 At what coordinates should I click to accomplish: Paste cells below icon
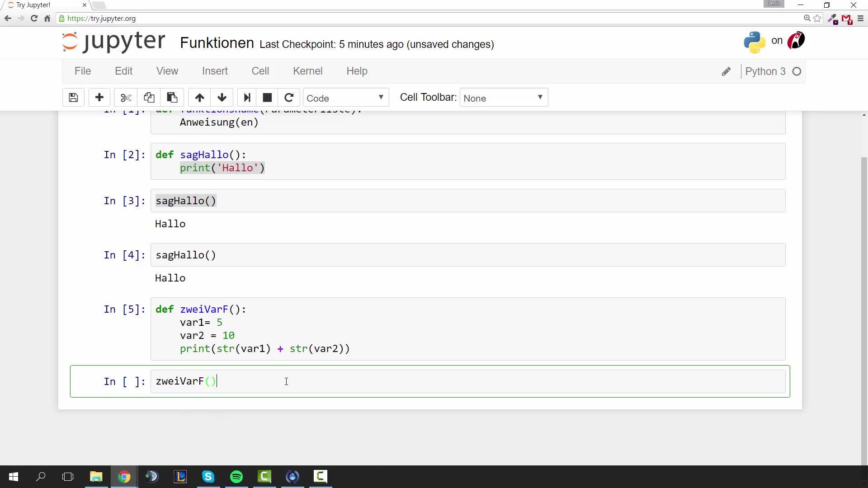click(172, 98)
